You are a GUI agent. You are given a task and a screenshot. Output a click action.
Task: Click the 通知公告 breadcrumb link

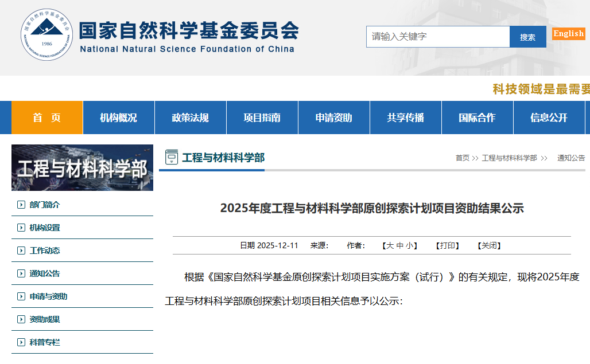[571, 158]
